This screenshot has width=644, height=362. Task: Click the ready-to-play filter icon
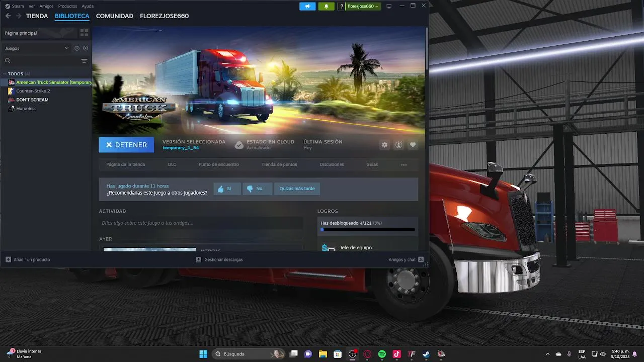[x=86, y=48]
